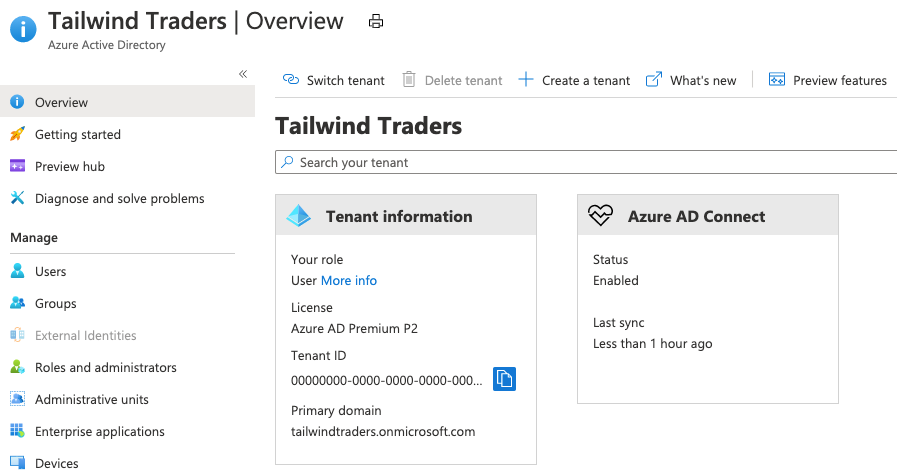897x475 pixels.
Task: Open Roles and administrators
Action: point(106,368)
